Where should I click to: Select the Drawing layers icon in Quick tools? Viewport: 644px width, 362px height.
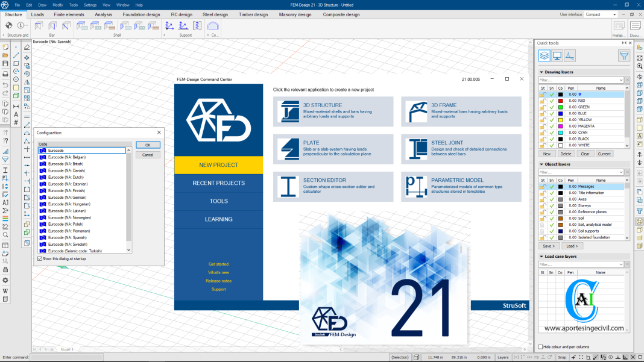[x=544, y=55]
